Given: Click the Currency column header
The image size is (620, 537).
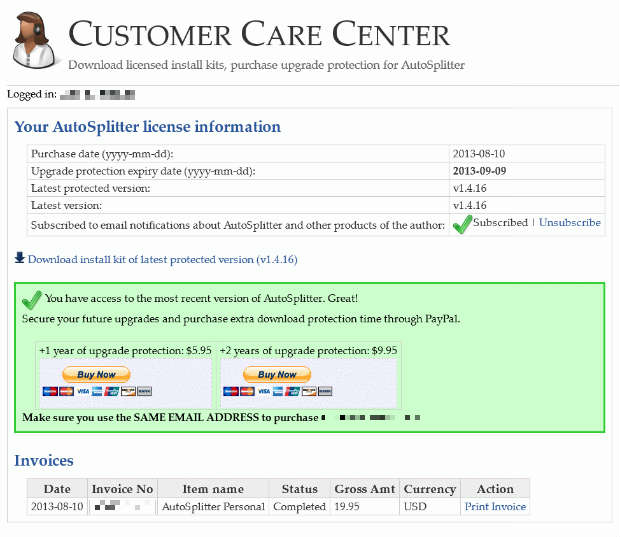Looking at the screenshot, I should pyautogui.click(x=430, y=489).
